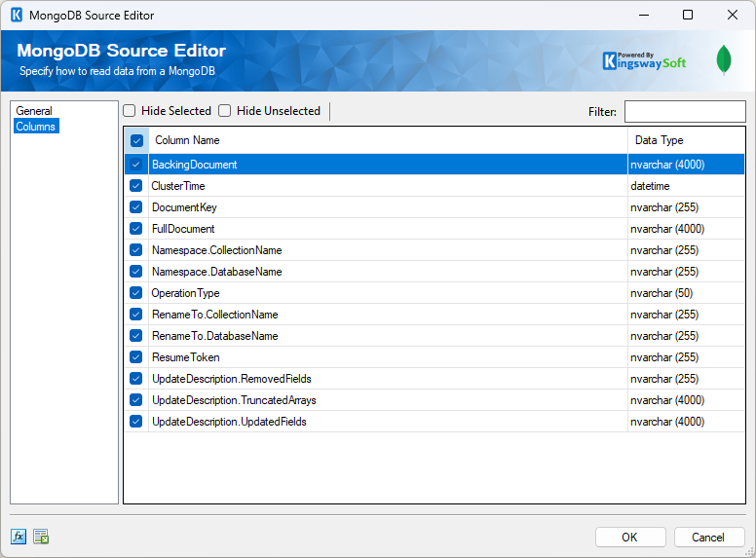756x558 pixels.
Task: Click the KingswaySoft logo
Action: (x=644, y=60)
